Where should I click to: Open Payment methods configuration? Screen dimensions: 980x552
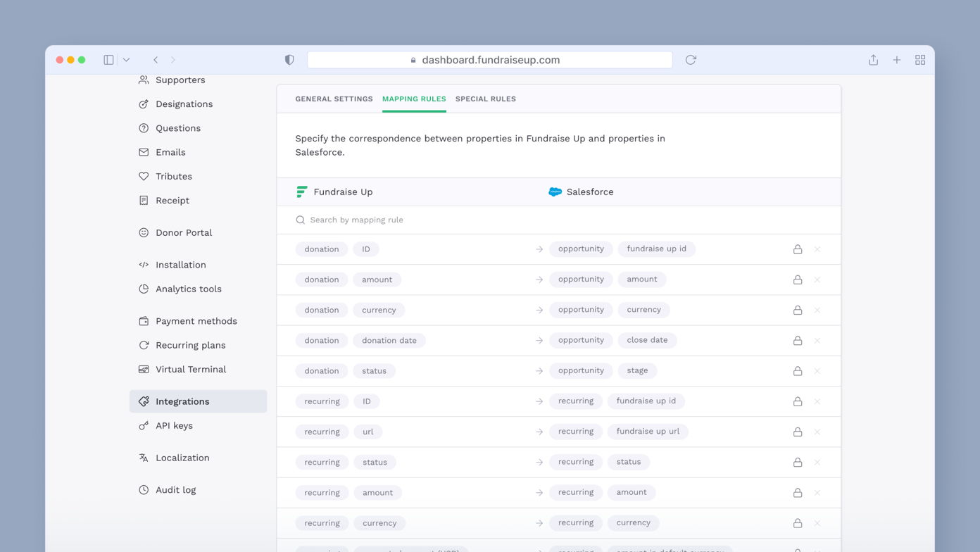(x=196, y=320)
